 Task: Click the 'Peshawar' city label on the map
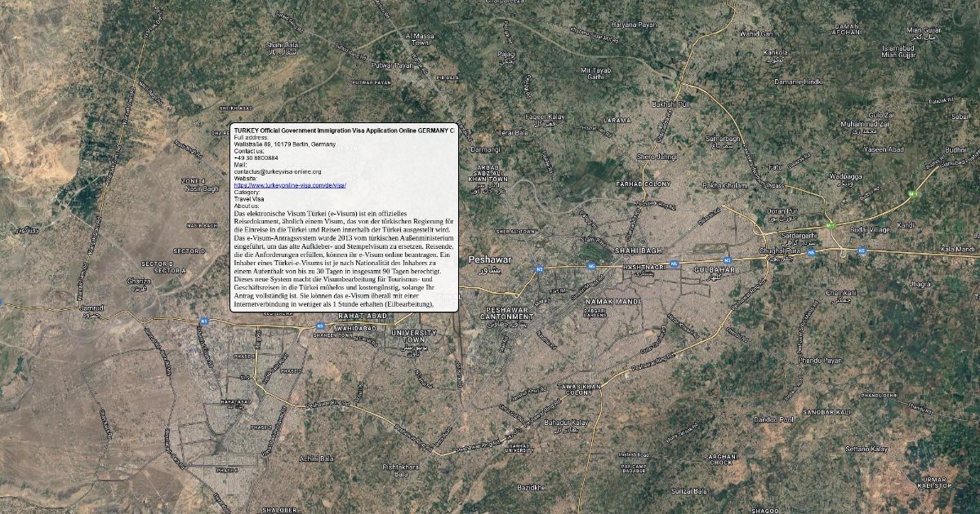[489, 259]
